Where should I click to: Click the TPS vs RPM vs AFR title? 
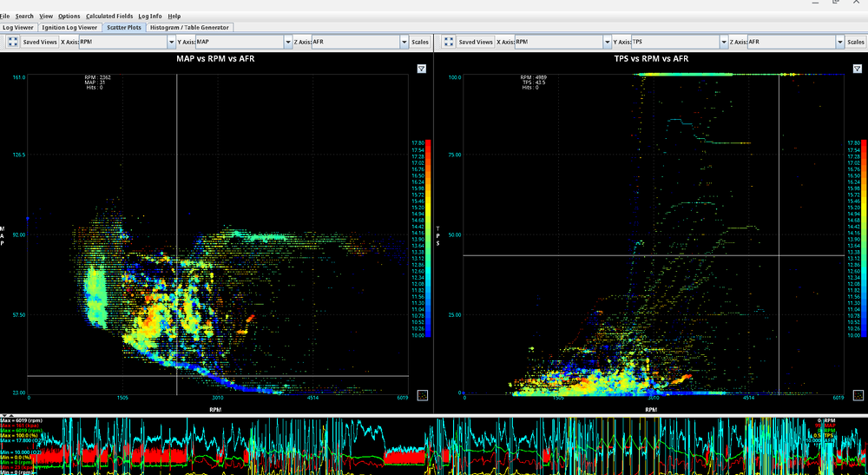[651, 58]
